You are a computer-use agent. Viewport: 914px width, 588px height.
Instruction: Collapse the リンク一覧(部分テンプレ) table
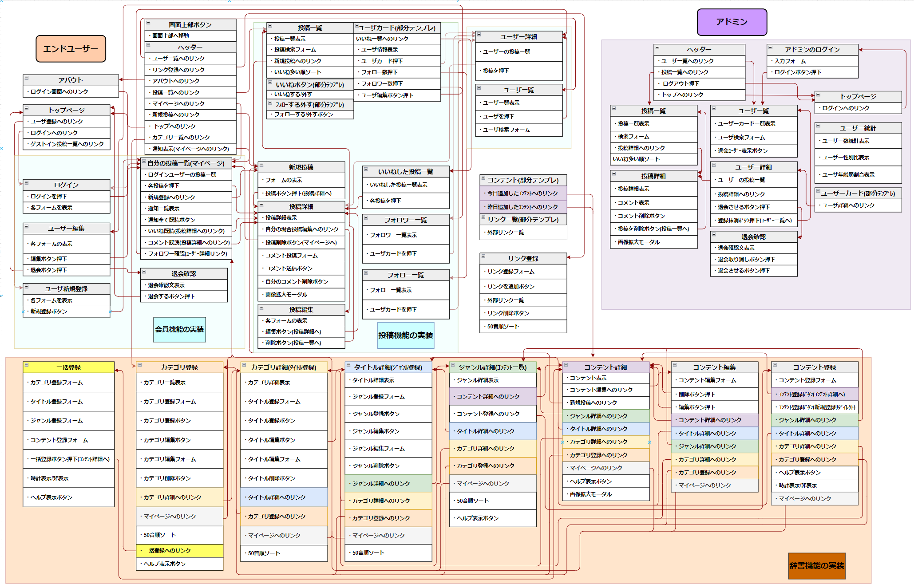click(x=483, y=217)
